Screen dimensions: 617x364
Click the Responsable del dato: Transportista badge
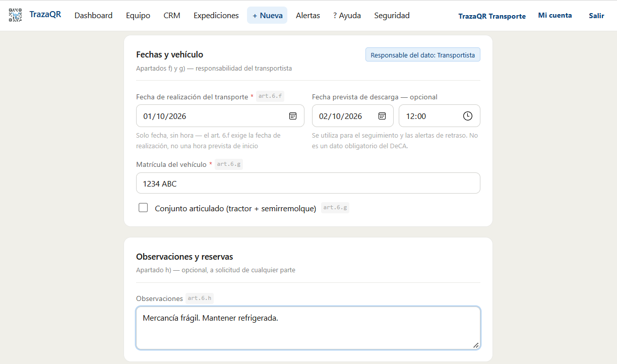[423, 55]
